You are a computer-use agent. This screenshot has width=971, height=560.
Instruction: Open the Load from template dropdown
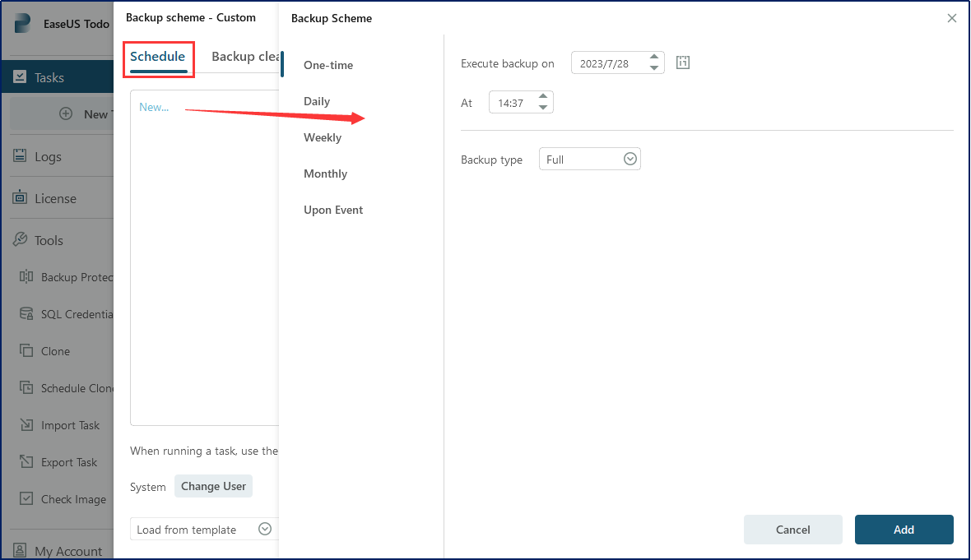click(x=265, y=530)
